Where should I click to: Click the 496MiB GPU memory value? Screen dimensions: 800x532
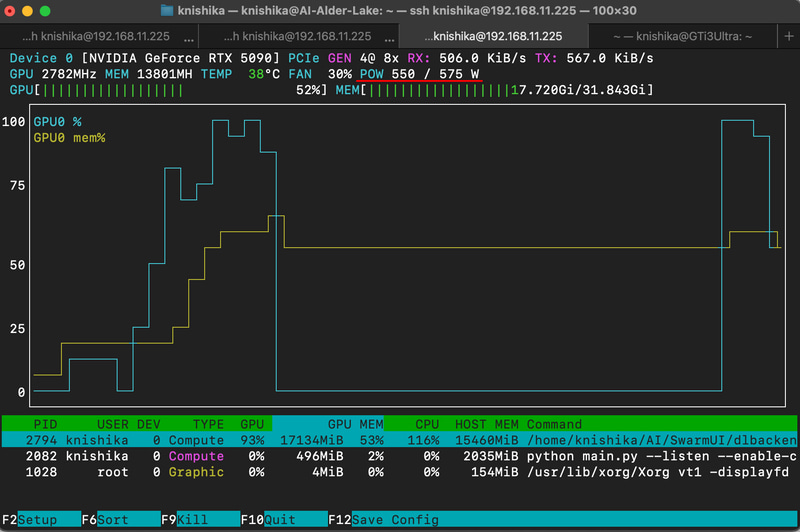click(x=320, y=456)
